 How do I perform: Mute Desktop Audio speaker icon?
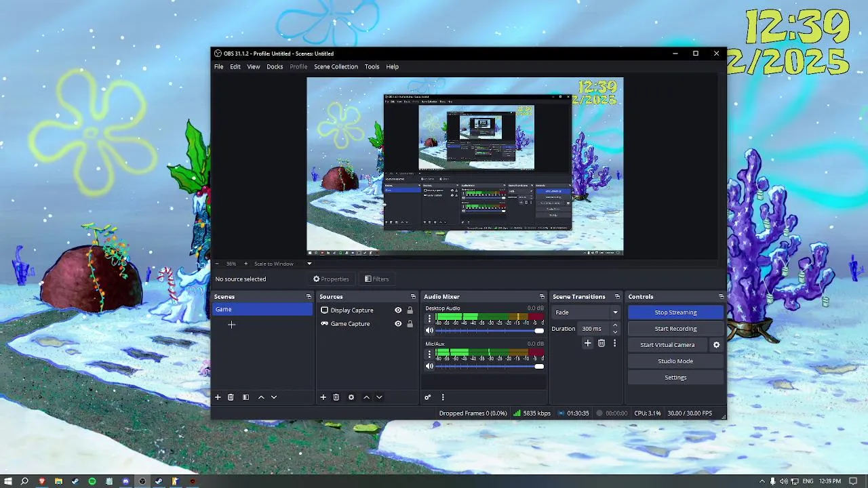429,331
